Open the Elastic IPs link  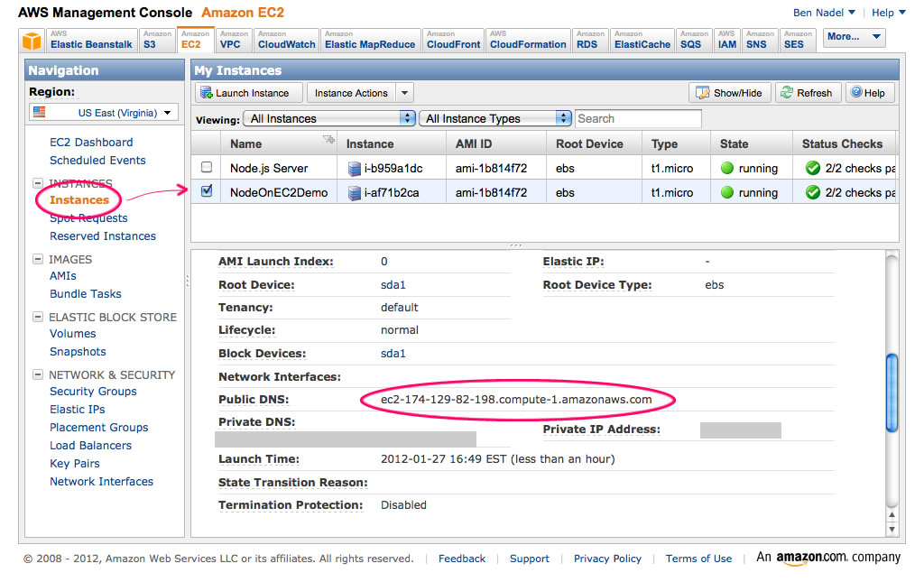[78, 410]
